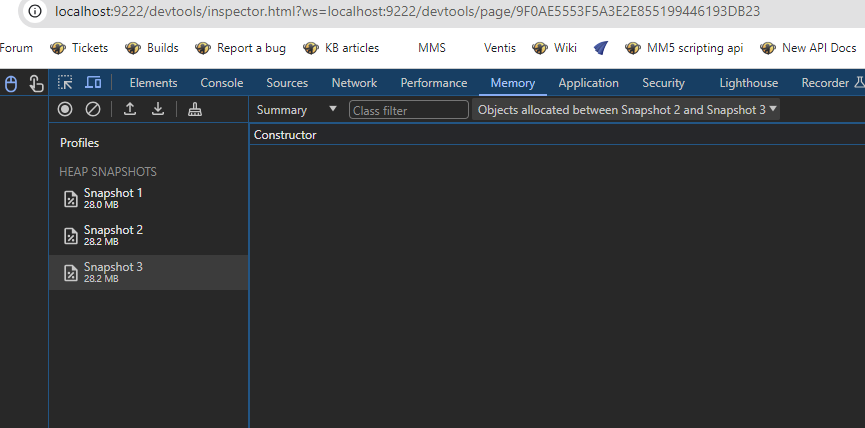Click the save profile download icon
The height and width of the screenshot is (428, 865).
coord(158,110)
